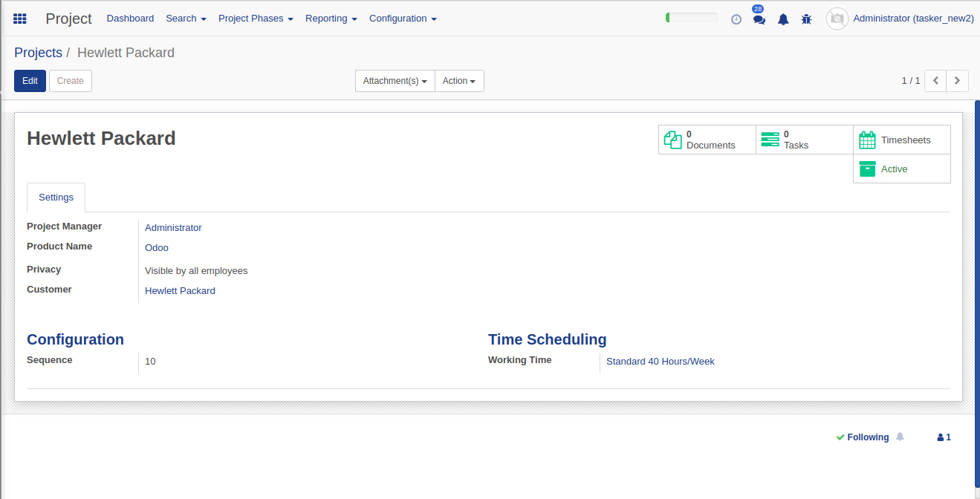
Task: Click the 'Visible by all employees' privacy value
Action: 196,271
